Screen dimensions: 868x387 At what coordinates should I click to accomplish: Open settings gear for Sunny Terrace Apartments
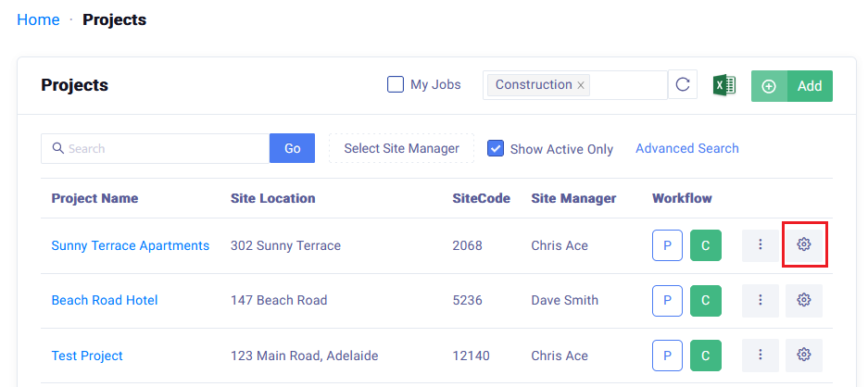(x=804, y=245)
